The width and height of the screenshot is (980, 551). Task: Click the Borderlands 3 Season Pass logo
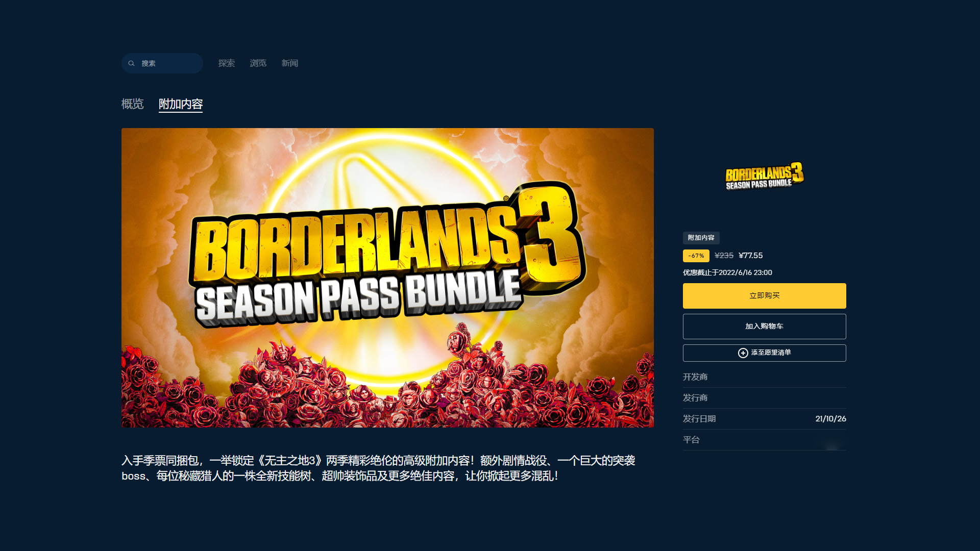point(764,176)
